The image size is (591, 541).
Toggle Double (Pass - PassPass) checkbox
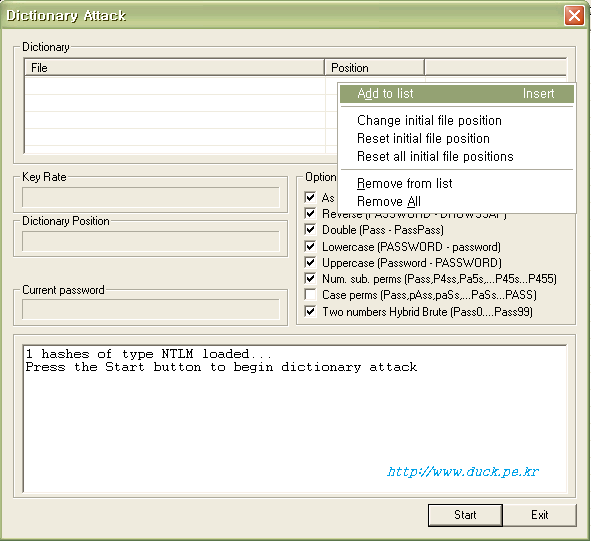pos(310,230)
